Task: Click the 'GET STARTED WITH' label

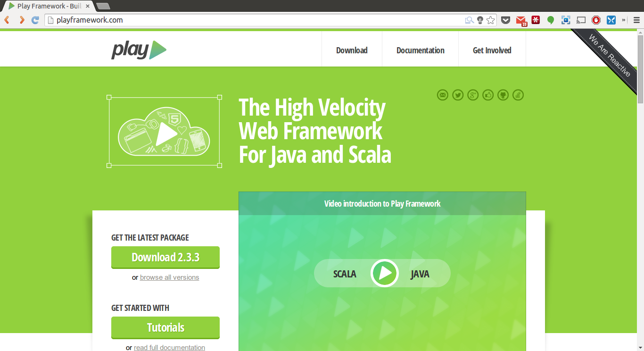Action: [x=140, y=308]
